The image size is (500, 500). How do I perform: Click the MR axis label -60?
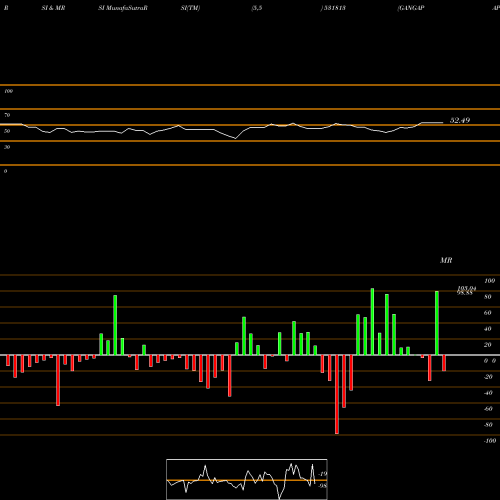tap(488, 409)
